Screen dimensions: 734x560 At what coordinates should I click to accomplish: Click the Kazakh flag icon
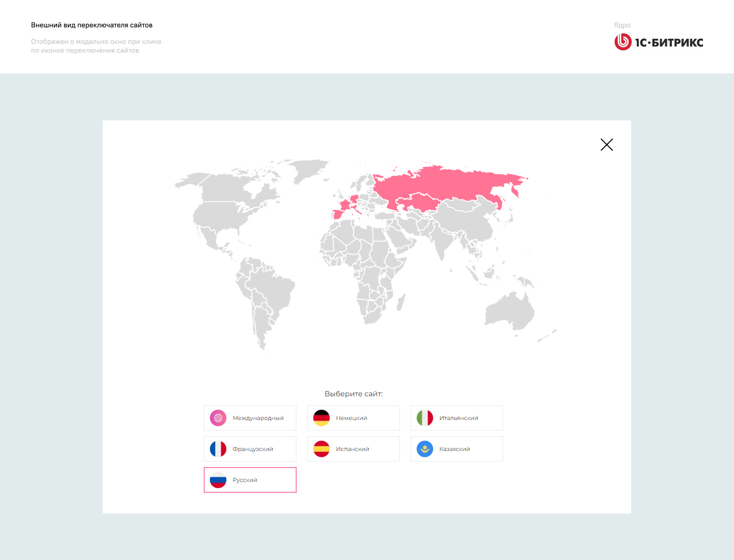click(425, 449)
